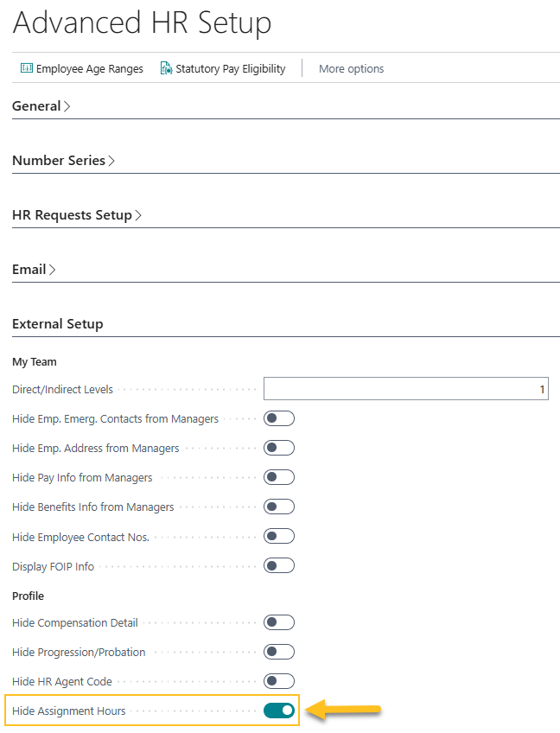Run the Employee Age Ranges action
Image resolution: width=560 pixels, height=733 pixels.
[x=89, y=67]
